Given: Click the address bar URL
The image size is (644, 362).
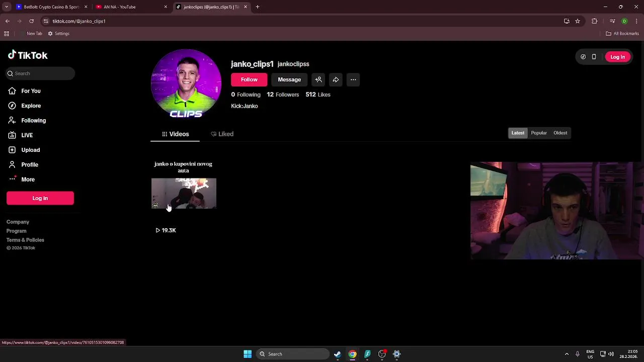Looking at the screenshot, I should [x=79, y=21].
